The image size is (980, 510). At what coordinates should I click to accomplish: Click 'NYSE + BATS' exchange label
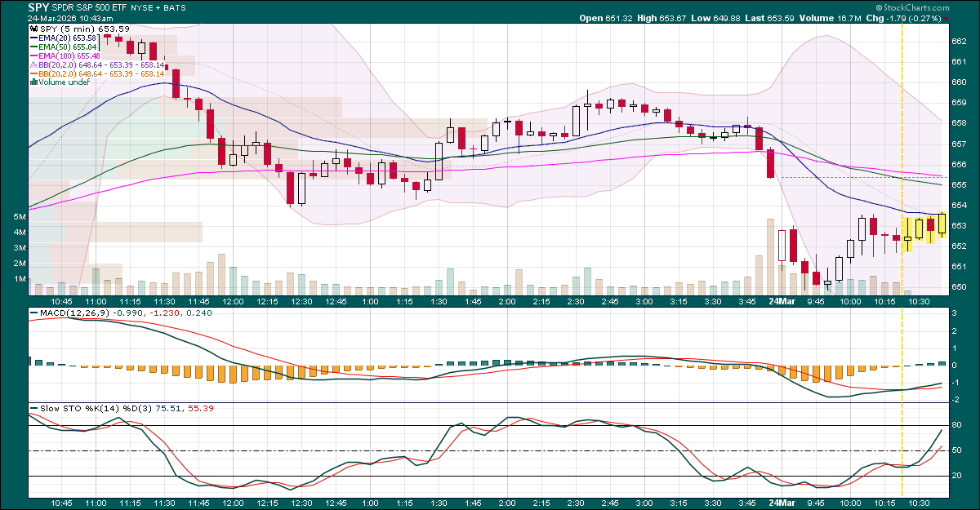point(158,7)
